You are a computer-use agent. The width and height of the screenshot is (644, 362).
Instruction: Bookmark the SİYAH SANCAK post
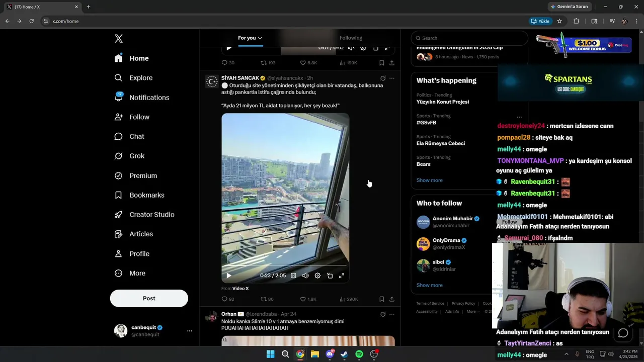(x=382, y=299)
